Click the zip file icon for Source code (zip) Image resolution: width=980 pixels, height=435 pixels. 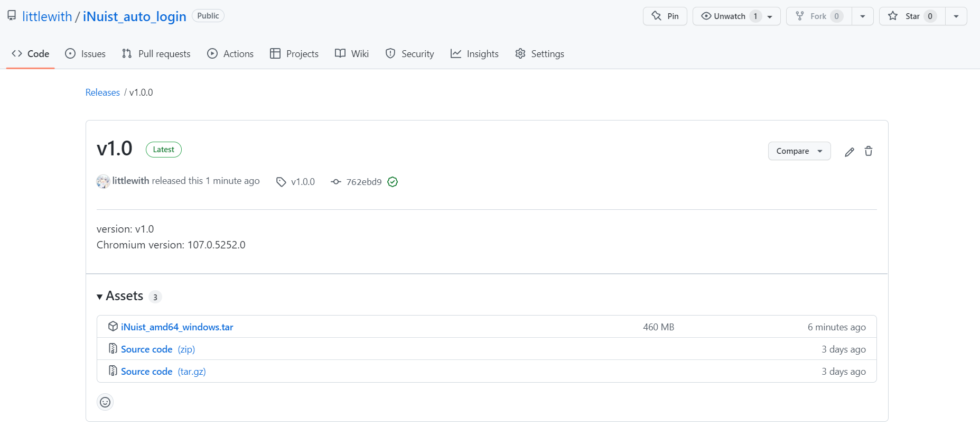click(113, 349)
